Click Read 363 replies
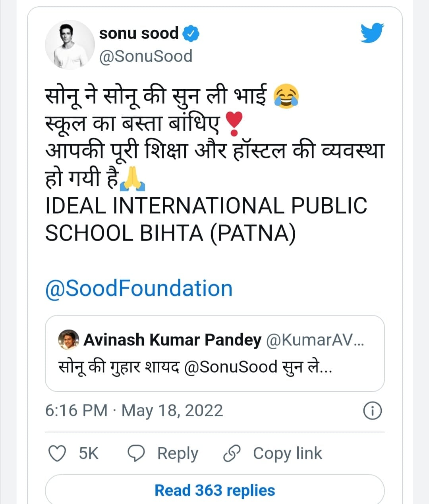 (214, 490)
